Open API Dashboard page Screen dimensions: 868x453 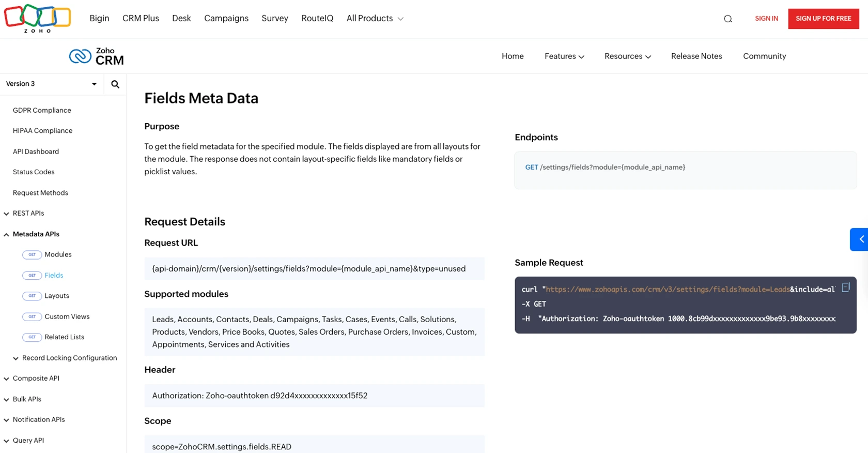click(x=36, y=152)
